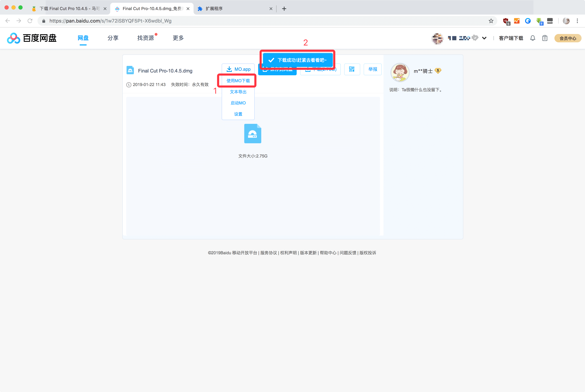The width and height of the screenshot is (585, 392).
Task: Open the Chrome profile avatar
Action: (566, 21)
